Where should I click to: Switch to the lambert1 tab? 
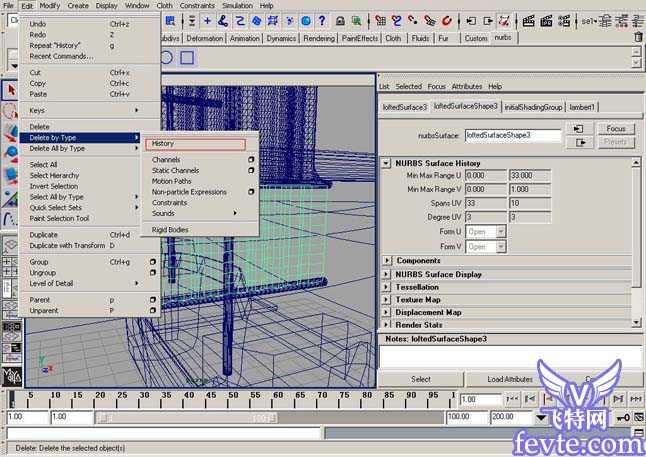point(582,107)
